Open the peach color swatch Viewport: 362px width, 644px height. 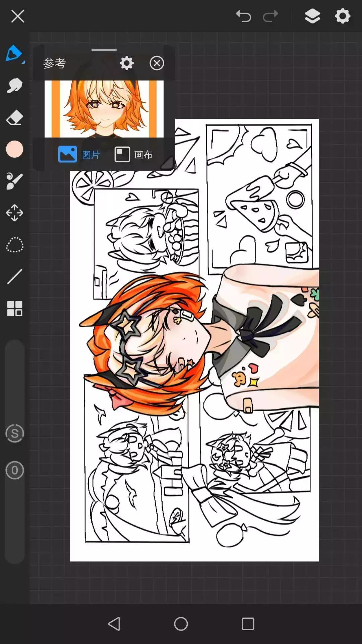click(14, 149)
